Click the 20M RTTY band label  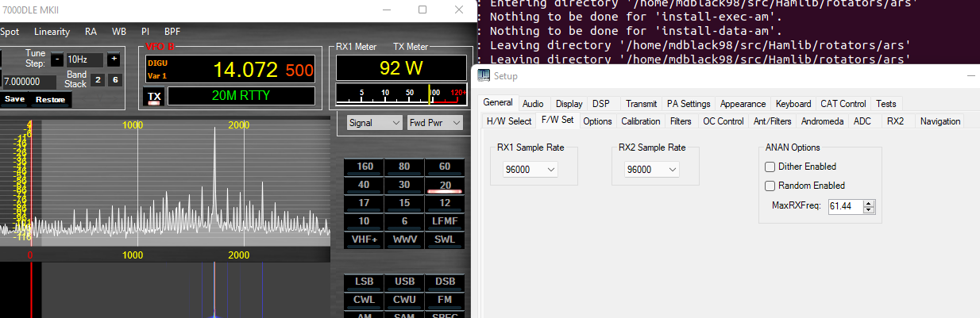tap(241, 97)
